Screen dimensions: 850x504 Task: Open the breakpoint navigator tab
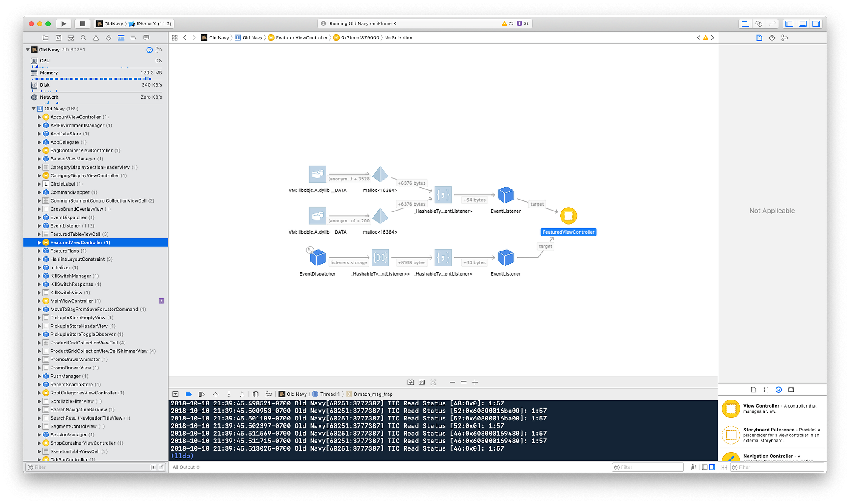pos(133,38)
